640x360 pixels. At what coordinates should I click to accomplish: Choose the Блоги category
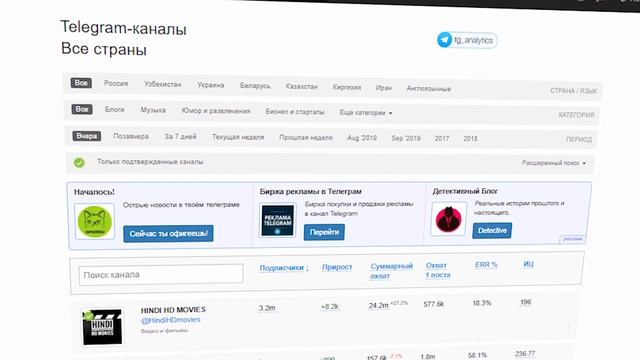coord(114,109)
